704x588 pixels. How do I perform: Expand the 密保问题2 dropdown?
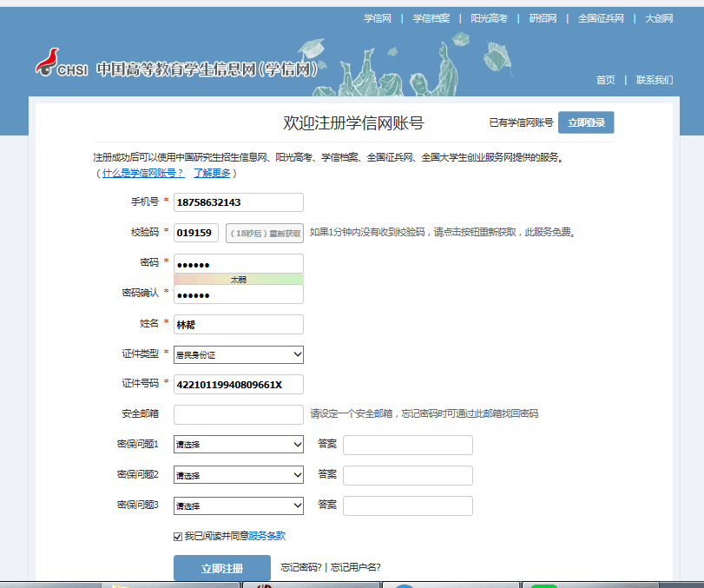pyautogui.click(x=239, y=475)
